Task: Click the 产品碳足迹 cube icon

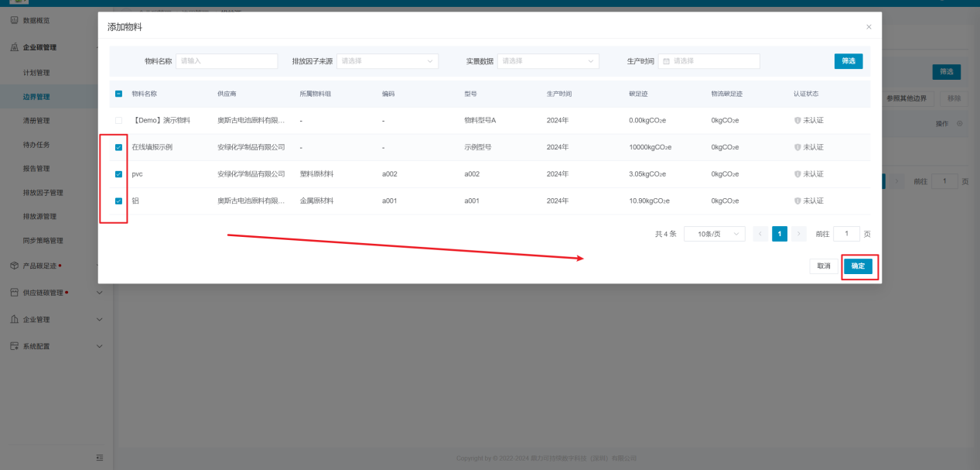Action: [14, 266]
